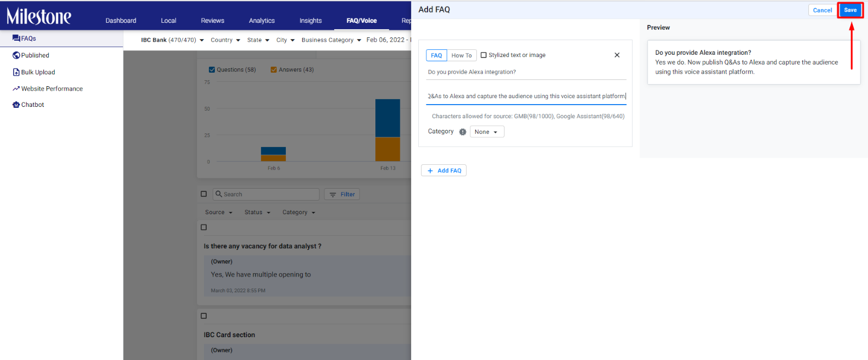Save the new FAQ
The width and height of the screenshot is (868, 360).
(850, 10)
